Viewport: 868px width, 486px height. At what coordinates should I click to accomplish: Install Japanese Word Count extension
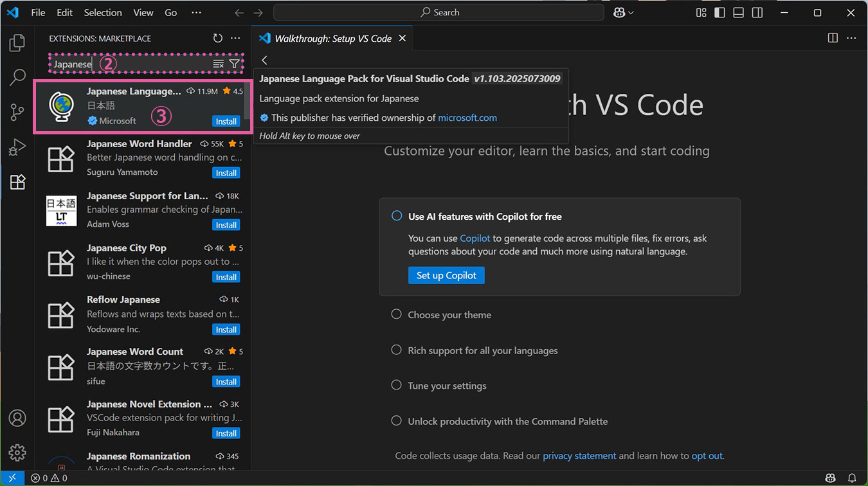(x=226, y=381)
